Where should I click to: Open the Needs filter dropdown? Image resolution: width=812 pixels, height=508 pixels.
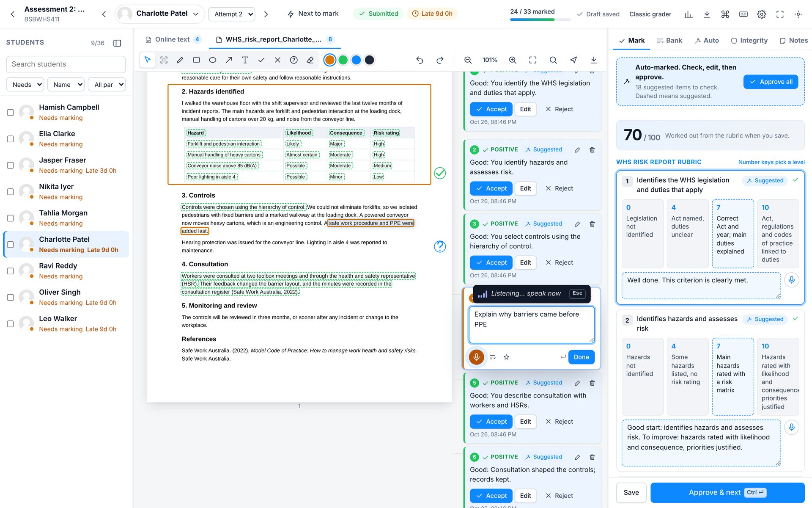tap(25, 85)
